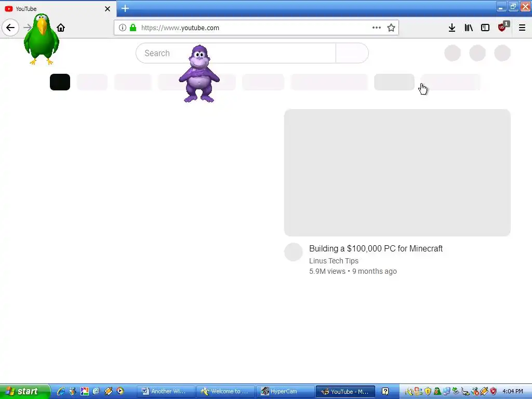Screen dimensions: 532x399
Task: Switch to HyperCam taskbar button
Action: click(x=284, y=392)
